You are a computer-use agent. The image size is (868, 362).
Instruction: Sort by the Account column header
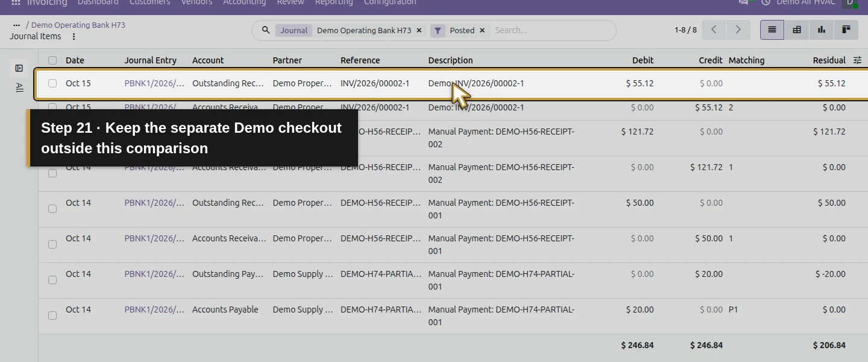[208, 60]
